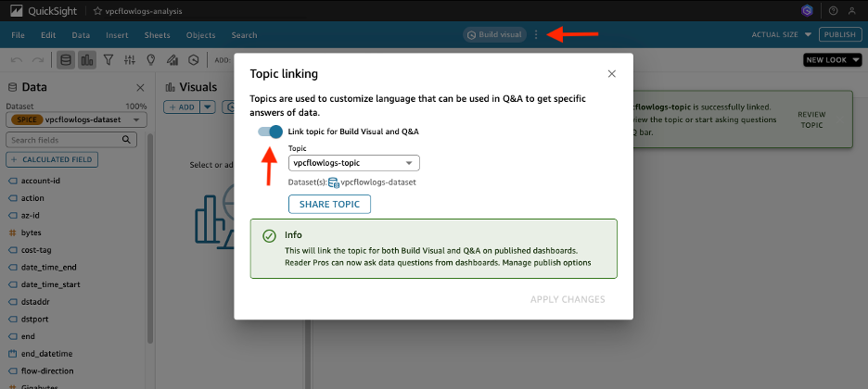The image size is (868, 389).
Task: Toggle the Visualize bar chart icon
Action: 87,59
